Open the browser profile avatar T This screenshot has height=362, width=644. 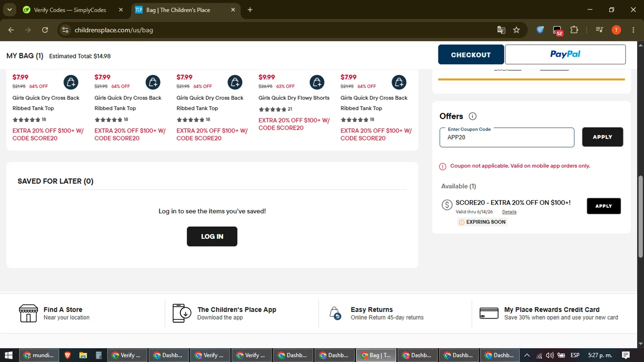pyautogui.click(x=616, y=30)
